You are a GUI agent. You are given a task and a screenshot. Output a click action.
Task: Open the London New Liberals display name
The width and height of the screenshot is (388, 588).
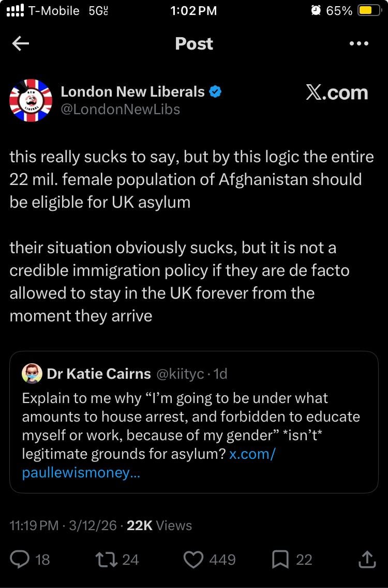[132, 92]
